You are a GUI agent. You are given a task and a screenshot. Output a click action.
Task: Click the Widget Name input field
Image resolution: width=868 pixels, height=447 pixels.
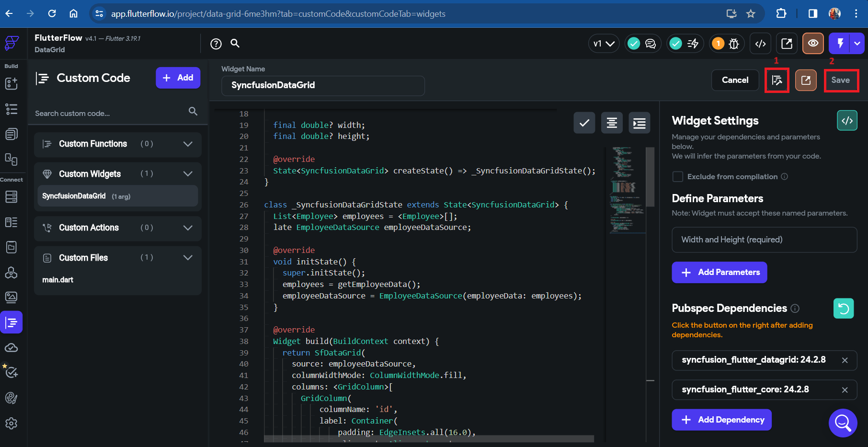(323, 85)
